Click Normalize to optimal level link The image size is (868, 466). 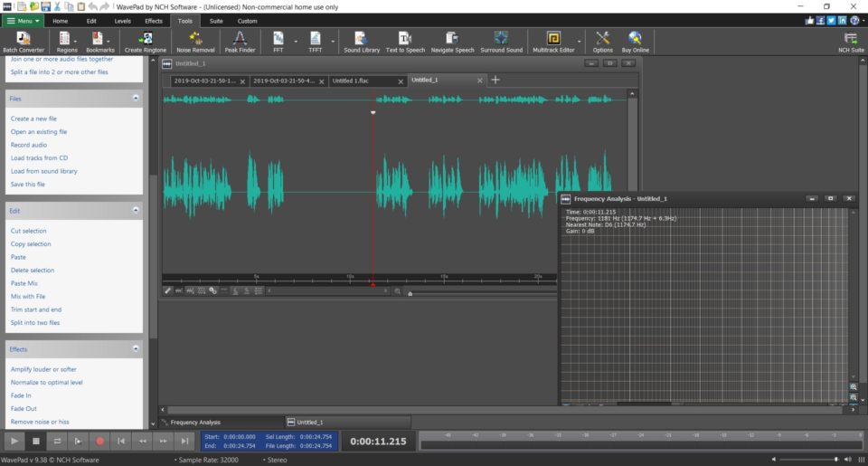(x=46, y=383)
